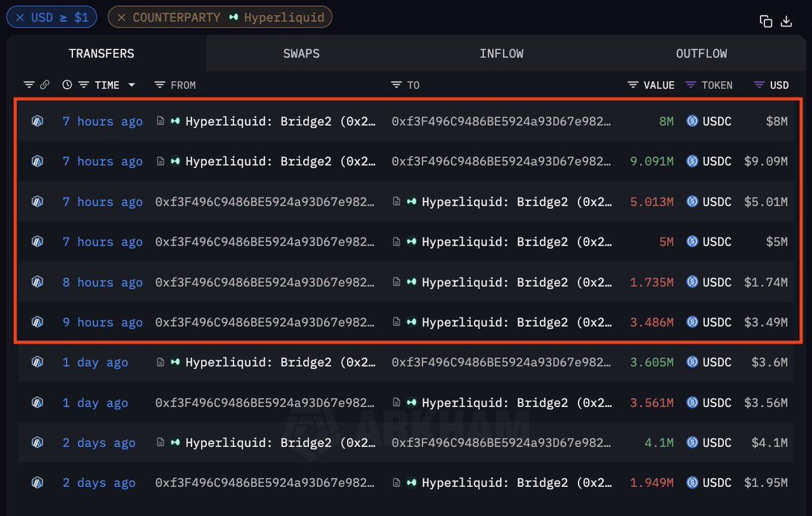Viewport: 812px width, 516px height.
Task: Open the 0xf3F496C9 recipient address in the 8M row
Action: click(501, 122)
